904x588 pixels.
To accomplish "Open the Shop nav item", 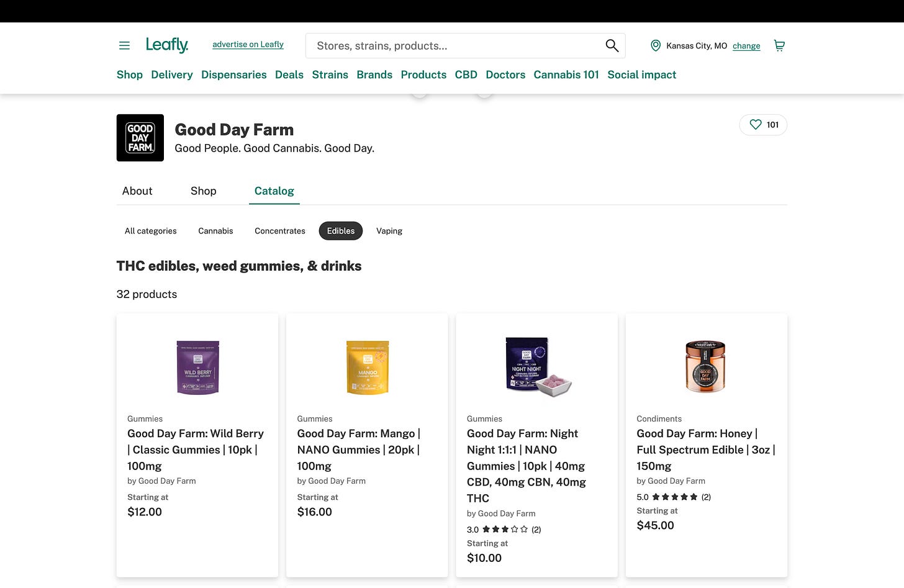I will tap(130, 75).
